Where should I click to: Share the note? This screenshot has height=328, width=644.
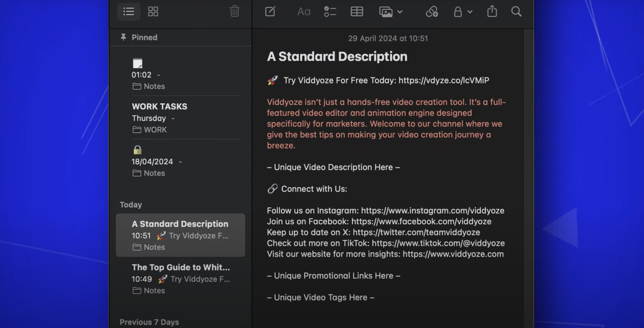click(492, 11)
